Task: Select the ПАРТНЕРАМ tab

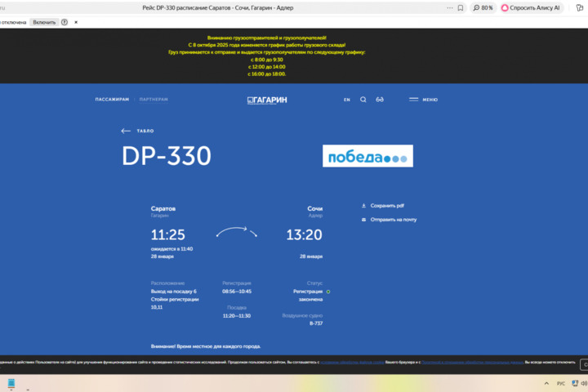Action: coord(154,100)
